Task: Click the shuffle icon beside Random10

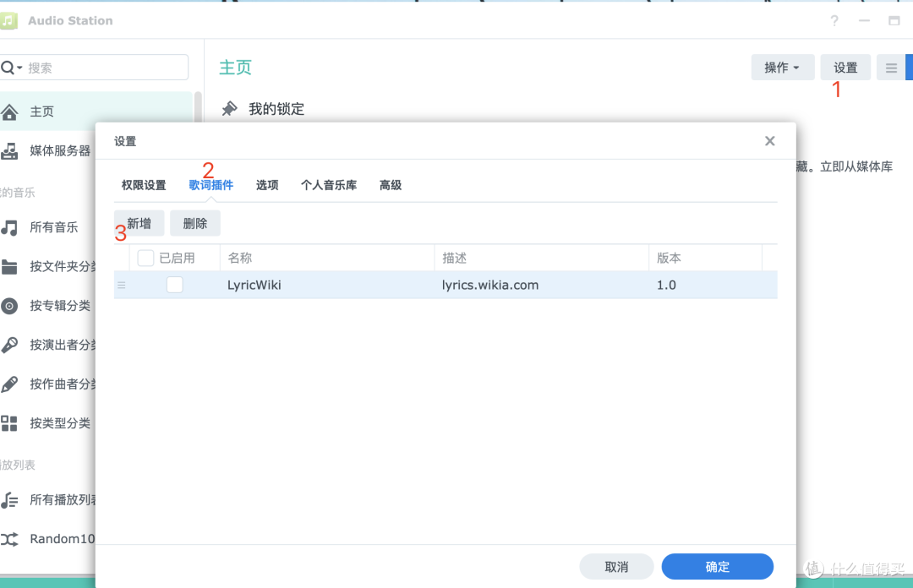Action: [8, 539]
